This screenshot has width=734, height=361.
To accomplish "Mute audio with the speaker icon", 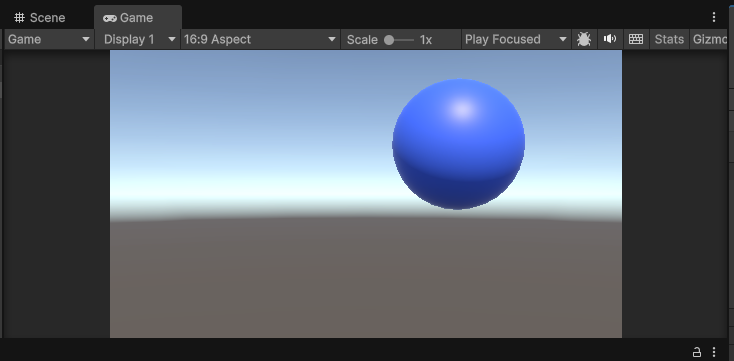I will click(609, 39).
